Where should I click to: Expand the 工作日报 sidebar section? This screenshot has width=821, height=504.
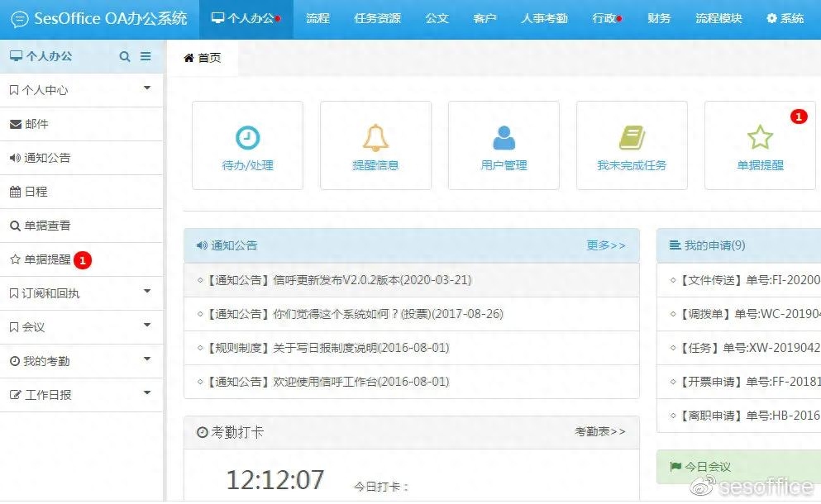(x=51, y=393)
